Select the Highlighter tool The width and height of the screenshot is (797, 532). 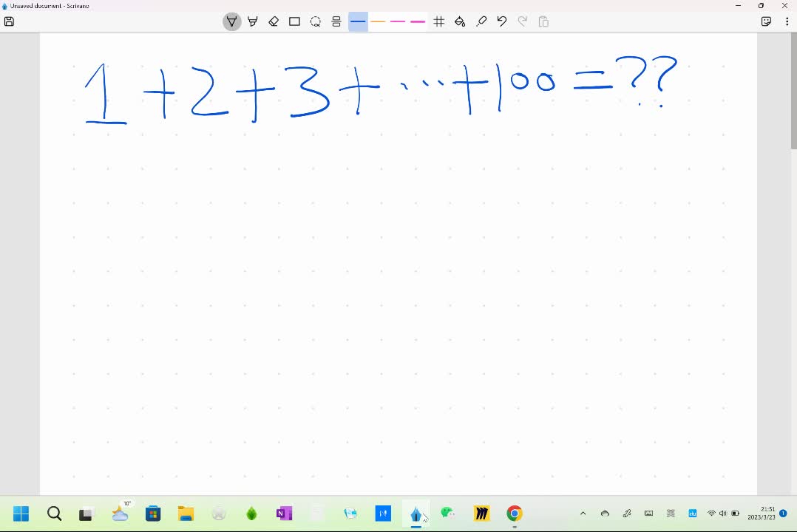point(253,21)
